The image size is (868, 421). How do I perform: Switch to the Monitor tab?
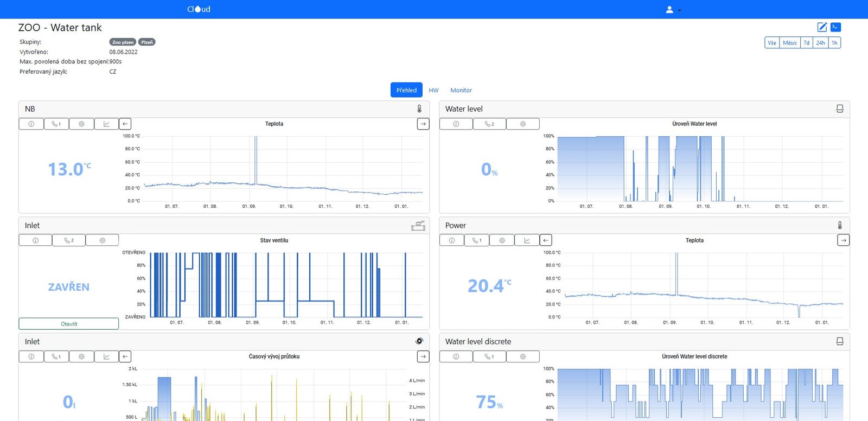[x=461, y=90]
